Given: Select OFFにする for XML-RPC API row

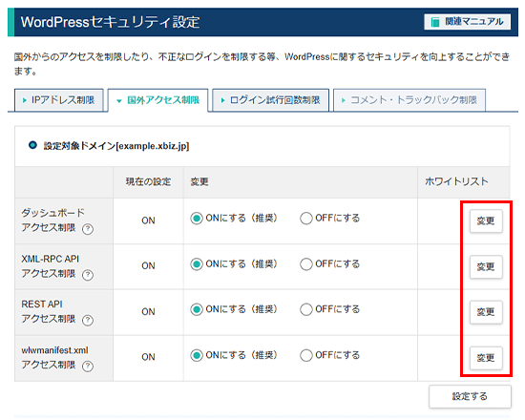Looking at the screenshot, I should pyautogui.click(x=306, y=264).
